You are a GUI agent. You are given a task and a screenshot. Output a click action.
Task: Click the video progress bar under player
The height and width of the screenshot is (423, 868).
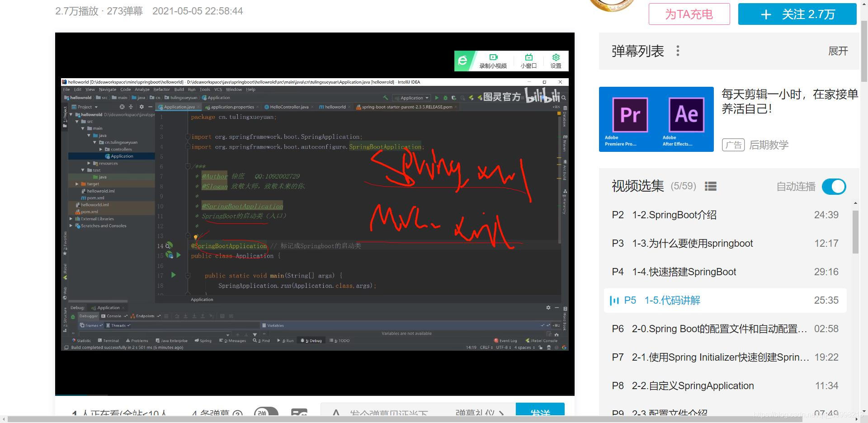(315, 395)
